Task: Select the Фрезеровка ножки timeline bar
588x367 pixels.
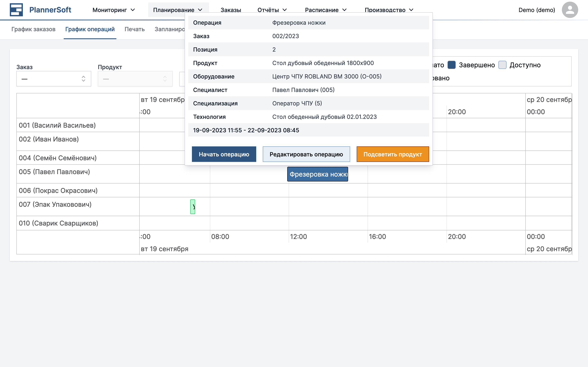Action: (317, 174)
